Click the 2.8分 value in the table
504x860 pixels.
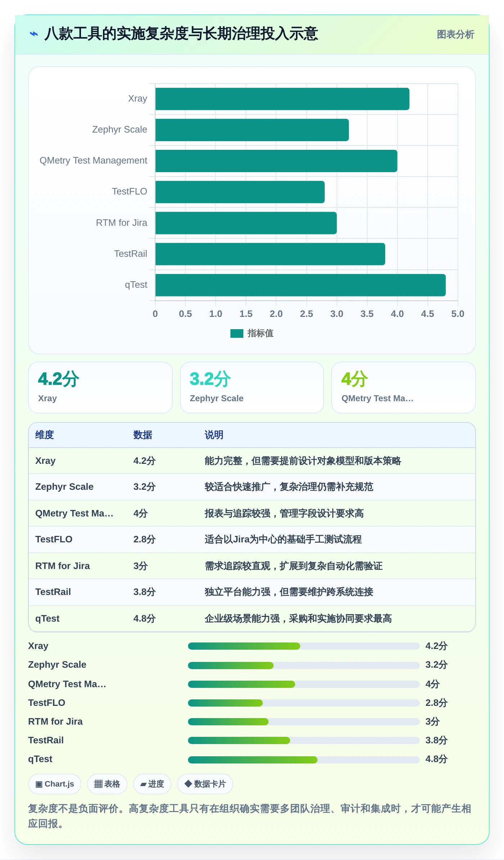pos(144,539)
